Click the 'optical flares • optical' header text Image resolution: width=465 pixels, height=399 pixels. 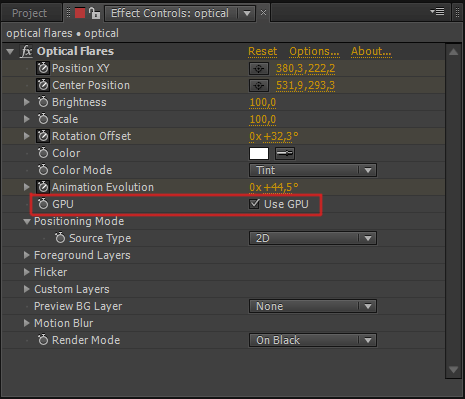[x=62, y=33]
